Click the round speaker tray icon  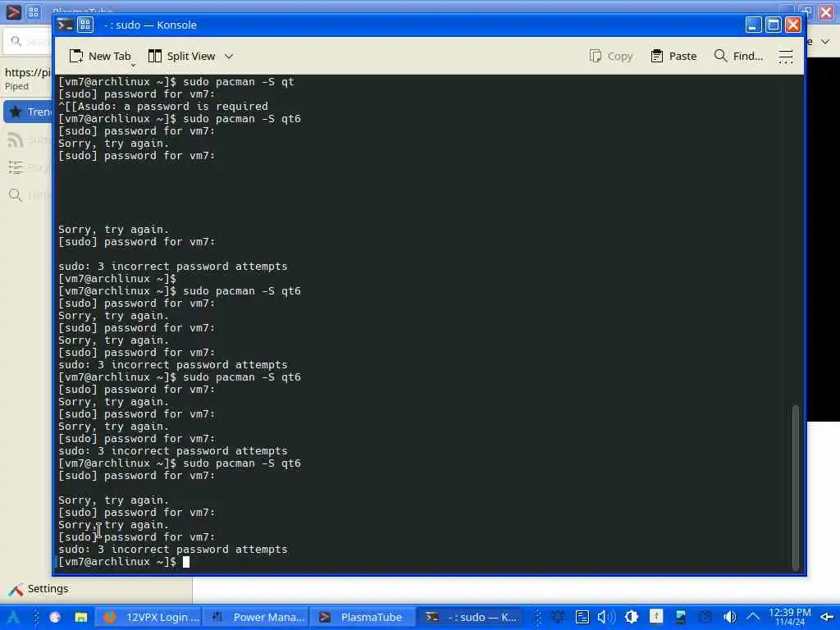coord(729,617)
